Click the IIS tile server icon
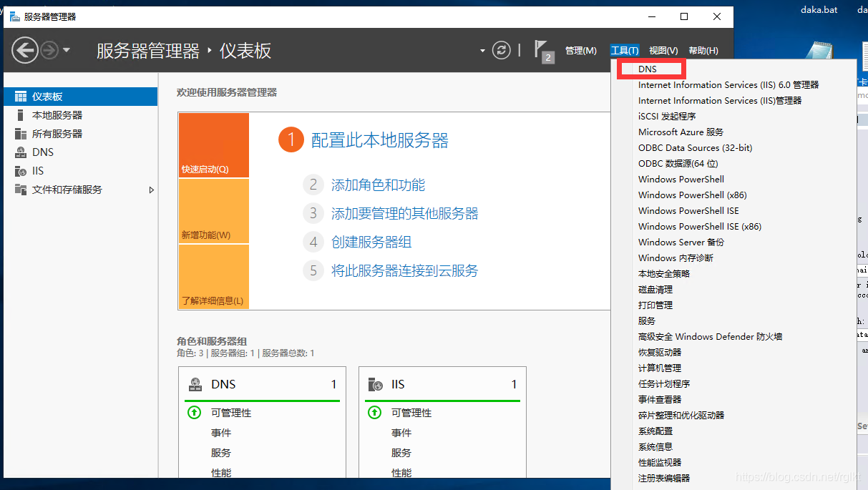The width and height of the screenshot is (868, 490). tap(375, 384)
